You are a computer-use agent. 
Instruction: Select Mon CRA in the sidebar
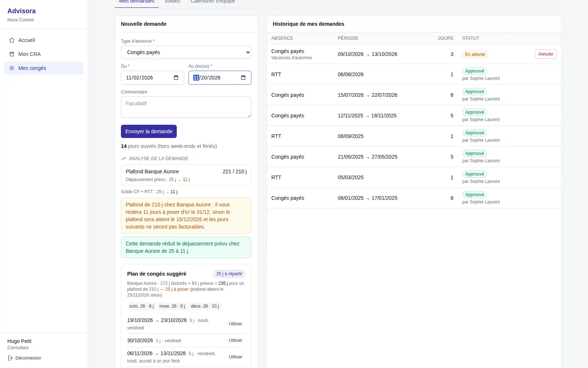click(44, 54)
